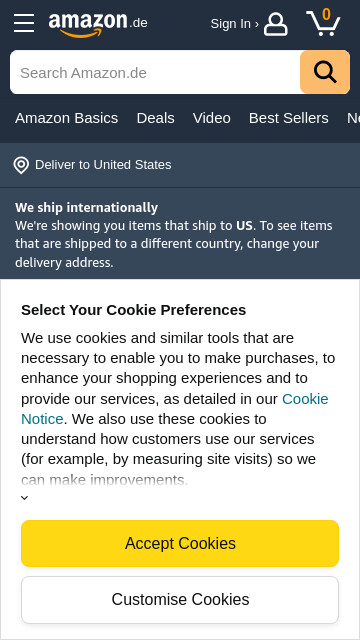
Task: Expand the cookie preferences text chevron
Action: 24,498
